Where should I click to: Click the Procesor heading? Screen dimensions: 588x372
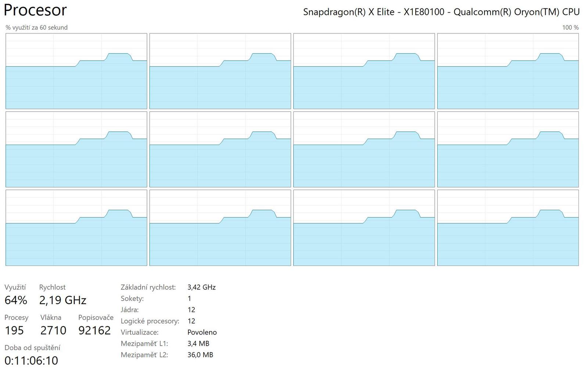click(35, 10)
